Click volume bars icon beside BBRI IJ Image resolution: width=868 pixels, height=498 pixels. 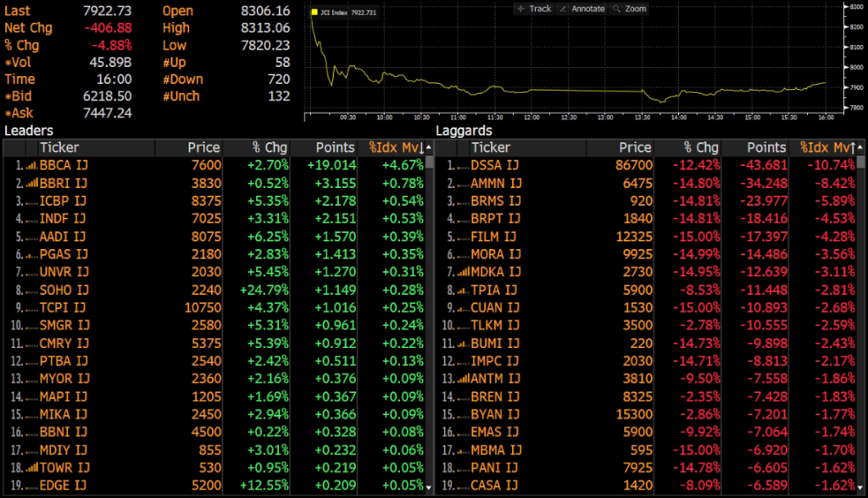click(x=31, y=182)
